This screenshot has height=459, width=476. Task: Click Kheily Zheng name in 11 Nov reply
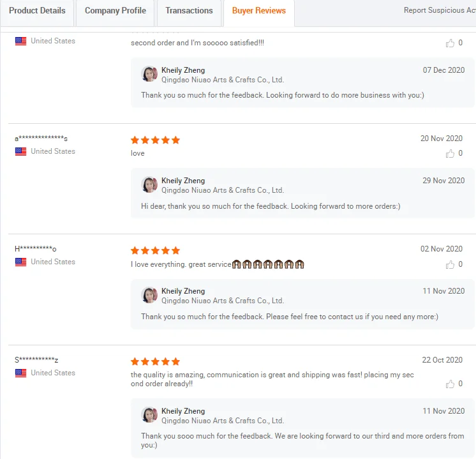point(183,291)
